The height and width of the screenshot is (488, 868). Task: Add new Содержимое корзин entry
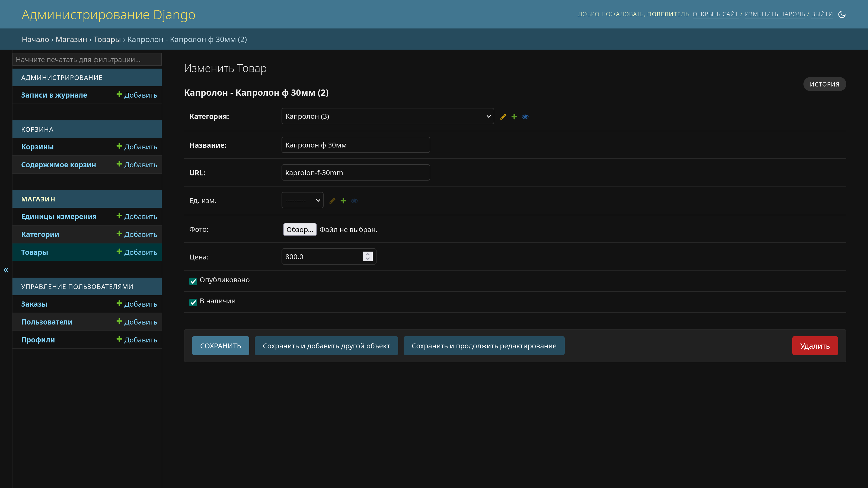tap(137, 165)
